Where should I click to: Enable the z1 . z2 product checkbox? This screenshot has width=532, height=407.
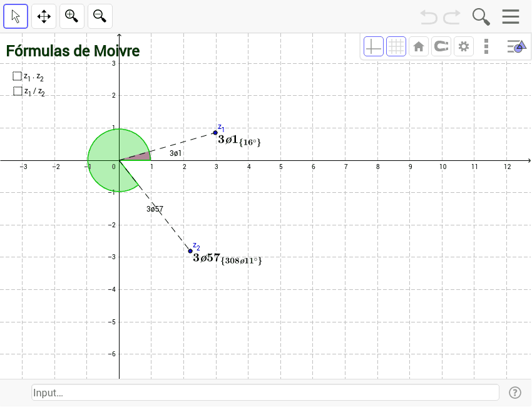tap(17, 76)
